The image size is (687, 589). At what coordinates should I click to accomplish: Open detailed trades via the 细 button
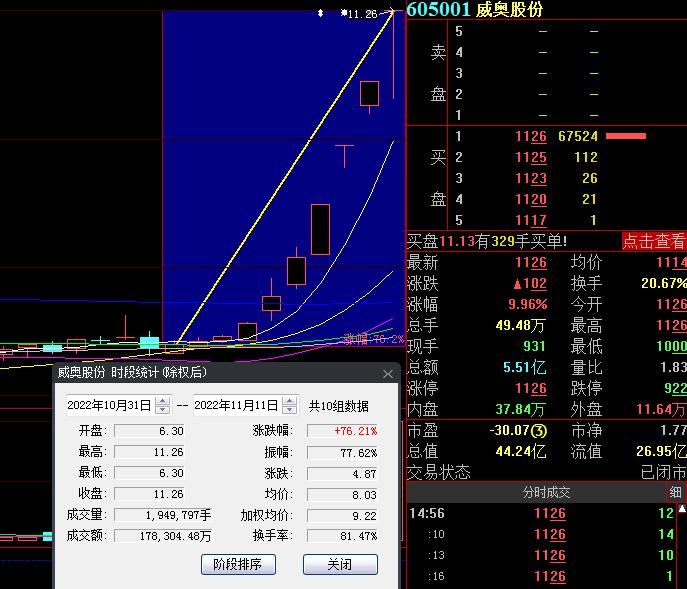pos(676,492)
